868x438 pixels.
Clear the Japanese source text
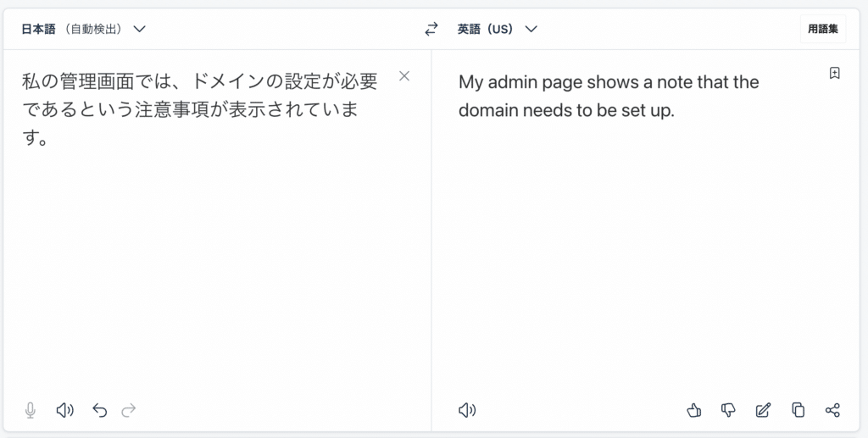(x=404, y=76)
